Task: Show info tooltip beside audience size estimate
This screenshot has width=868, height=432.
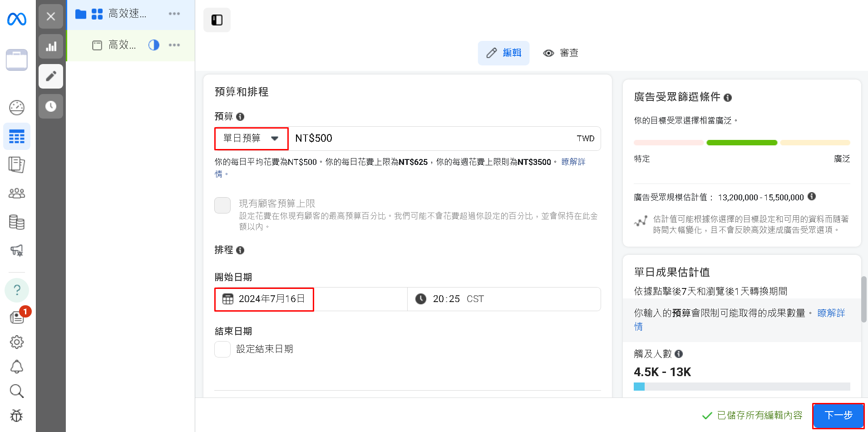Action: point(812,196)
